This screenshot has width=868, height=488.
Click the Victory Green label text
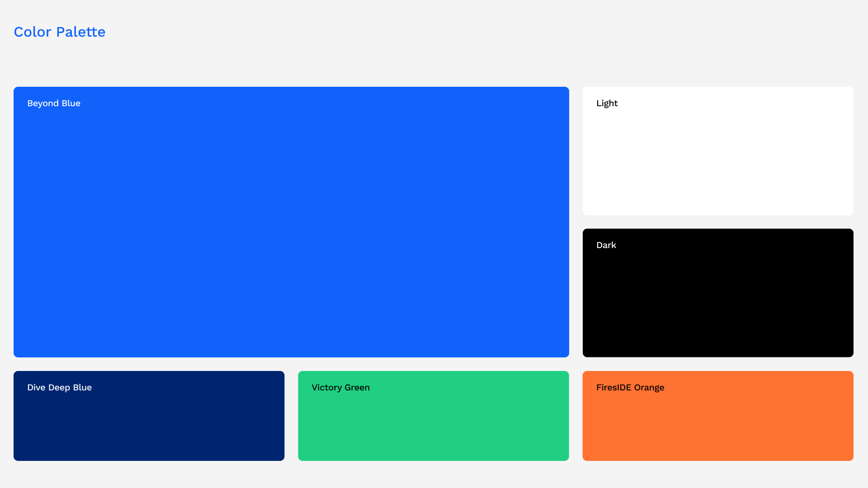pyautogui.click(x=340, y=388)
